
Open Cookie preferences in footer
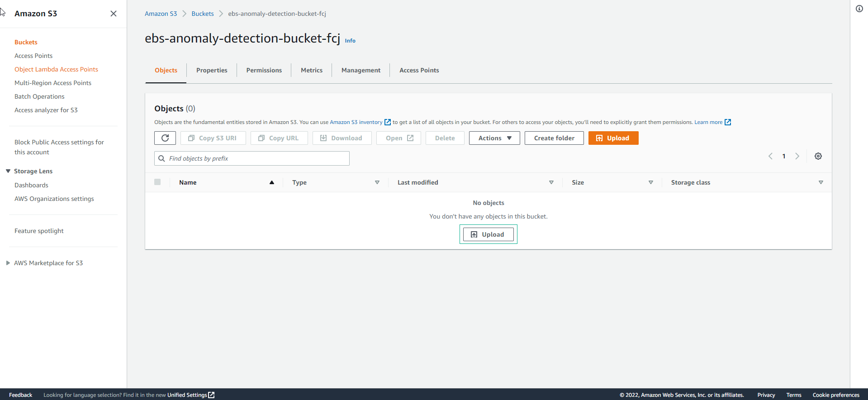[x=836, y=395]
